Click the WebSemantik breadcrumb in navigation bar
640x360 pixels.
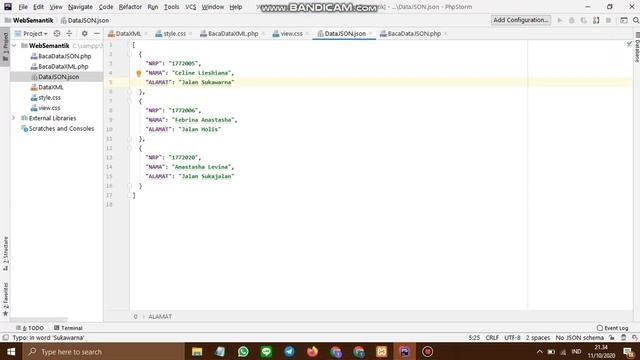[x=33, y=20]
